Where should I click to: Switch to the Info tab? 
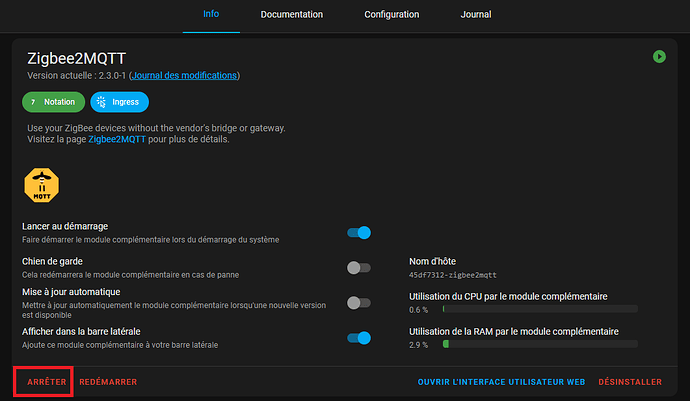click(x=211, y=14)
